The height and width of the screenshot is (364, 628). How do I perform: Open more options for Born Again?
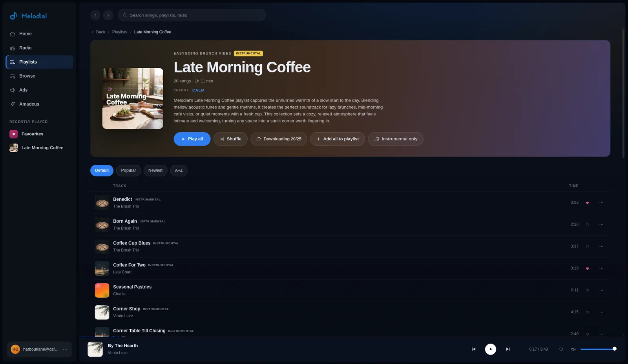pos(601,225)
